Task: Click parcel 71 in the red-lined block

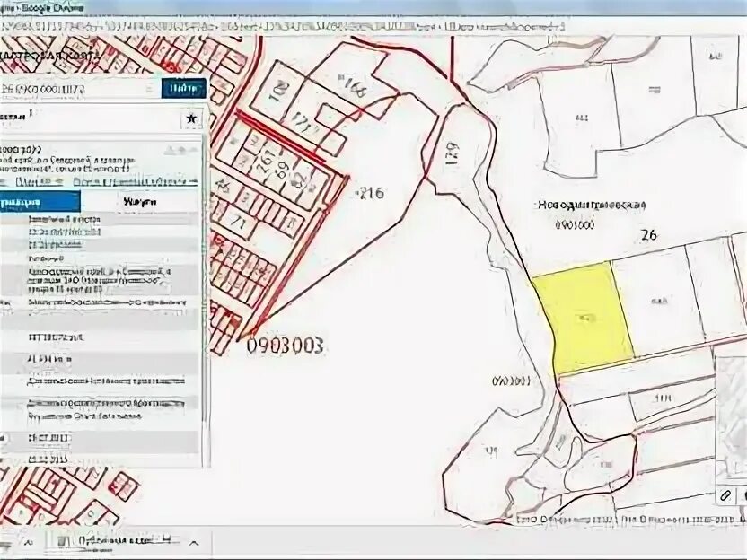Action: click(x=240, y=222)
